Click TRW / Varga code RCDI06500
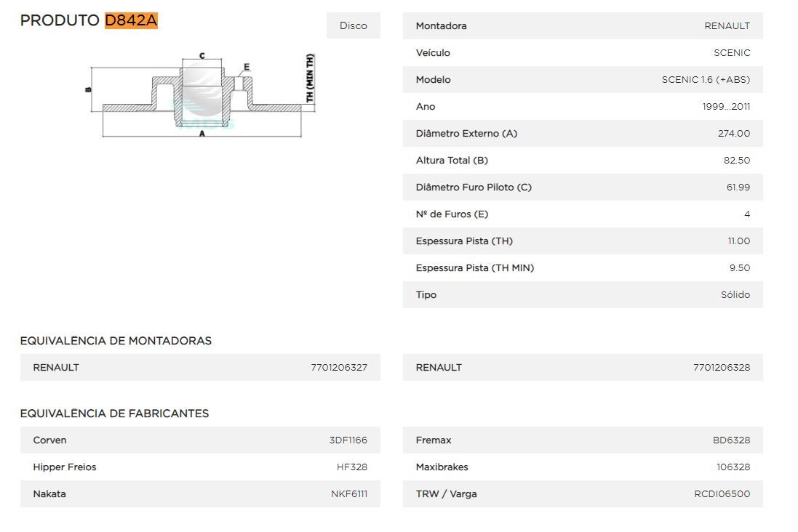Screen dimensions: 798x532 tap(722, 494)
